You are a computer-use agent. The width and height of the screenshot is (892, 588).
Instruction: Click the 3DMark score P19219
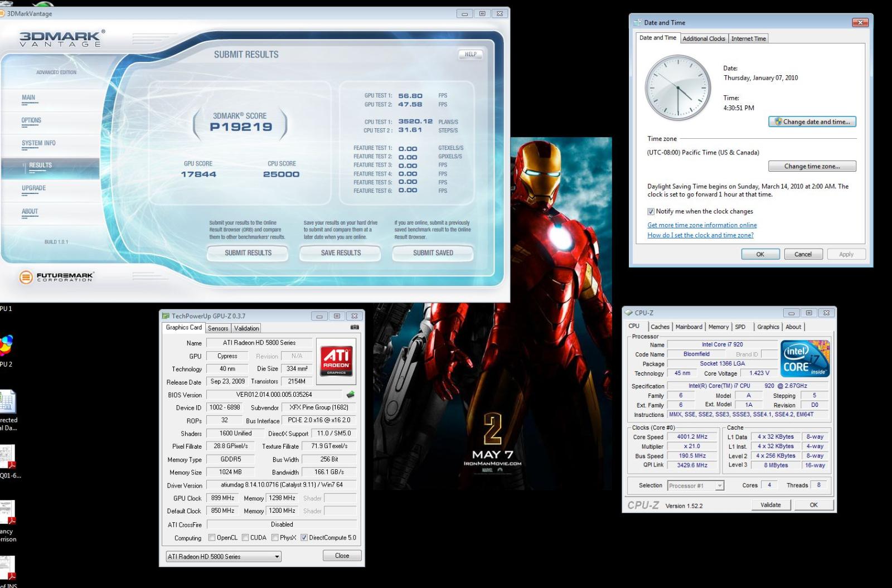(241, 127)
